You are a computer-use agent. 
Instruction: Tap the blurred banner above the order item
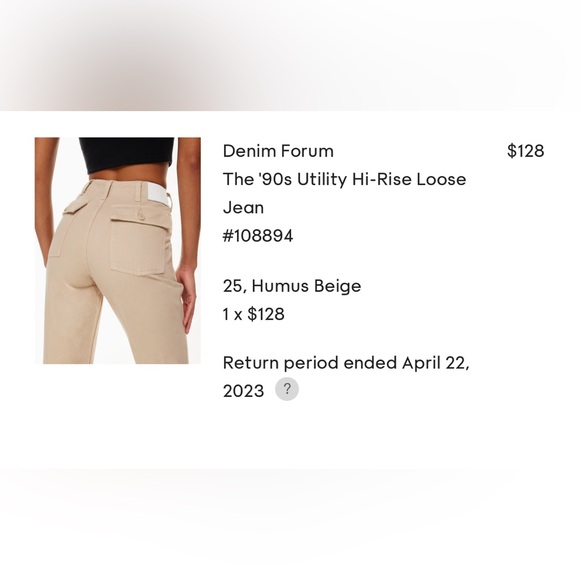[290, 55]
